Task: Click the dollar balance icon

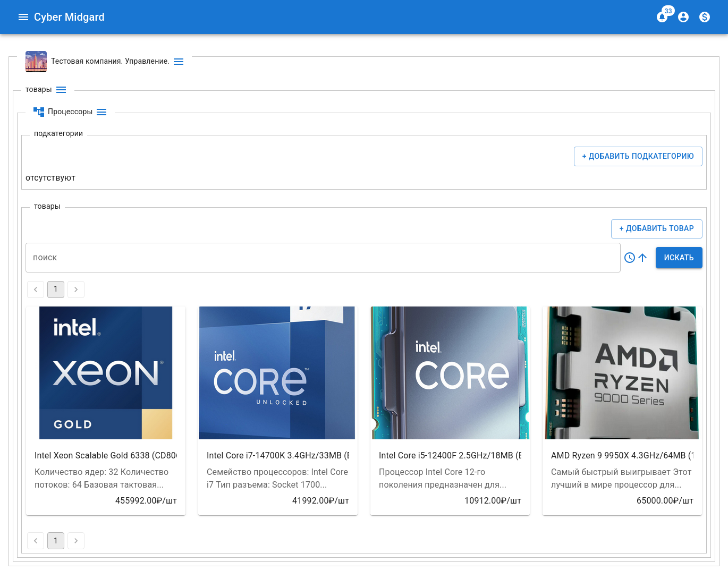Action: pos(705,17)
